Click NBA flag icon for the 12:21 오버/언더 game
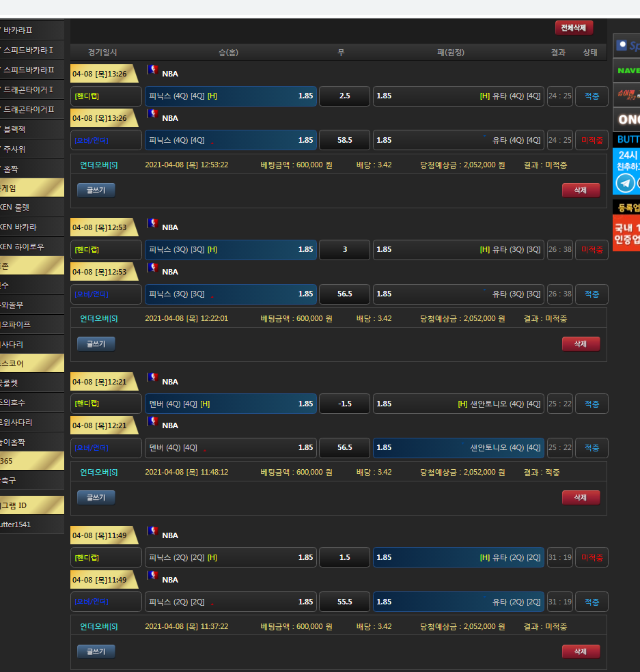640x672 pixels. point(153,422)
